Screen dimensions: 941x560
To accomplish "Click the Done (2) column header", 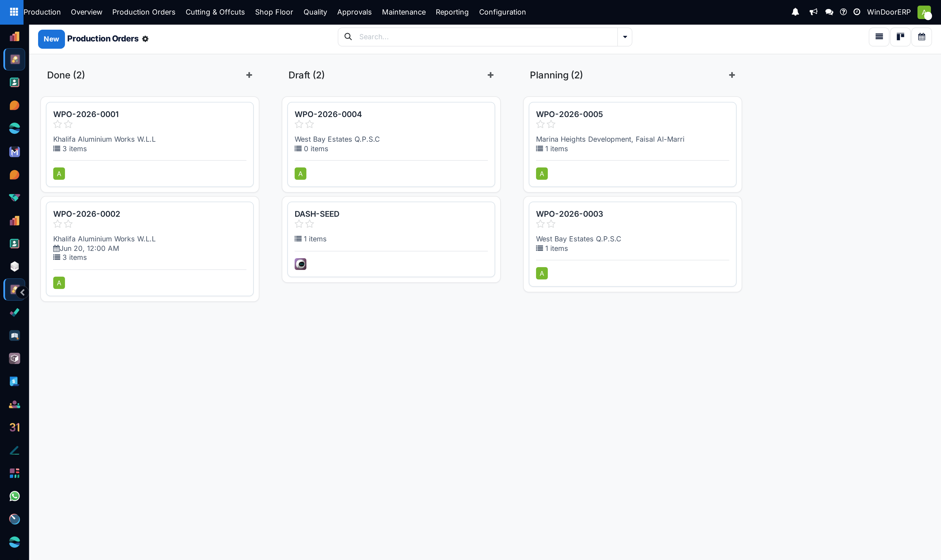I will (x=66, y=75).
